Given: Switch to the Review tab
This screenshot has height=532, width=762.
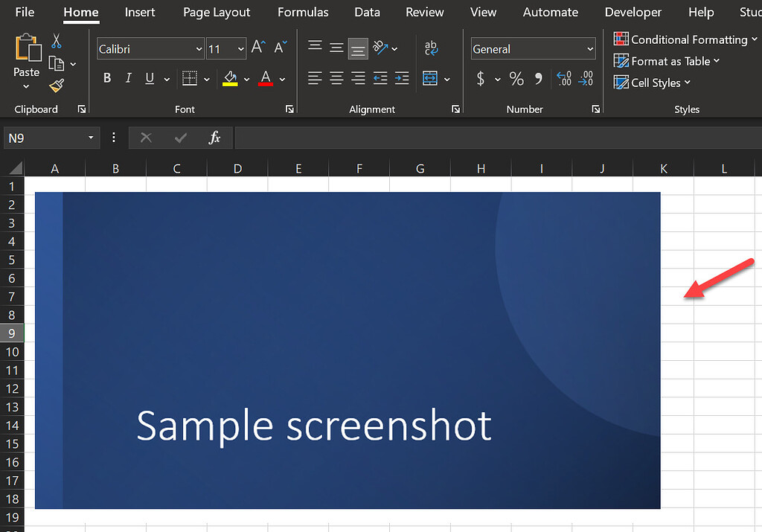Looking at the screenshot, I should (425, 12).
